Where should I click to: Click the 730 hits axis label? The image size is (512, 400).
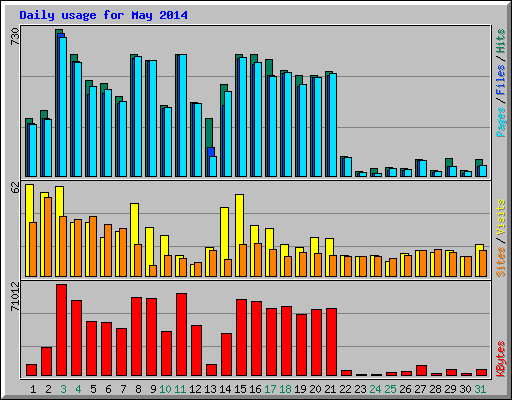pyautogui.click(x=15, y=37)
